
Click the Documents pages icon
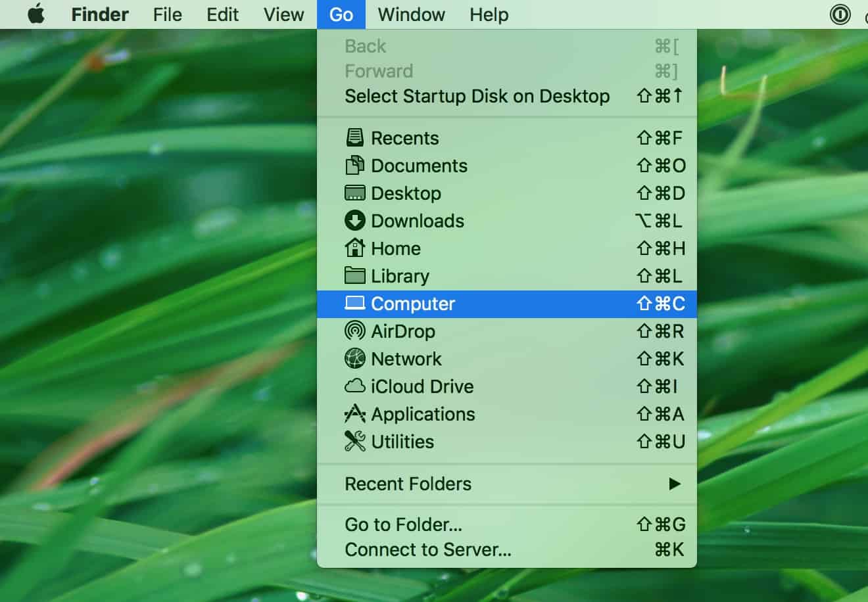[354, 166]
